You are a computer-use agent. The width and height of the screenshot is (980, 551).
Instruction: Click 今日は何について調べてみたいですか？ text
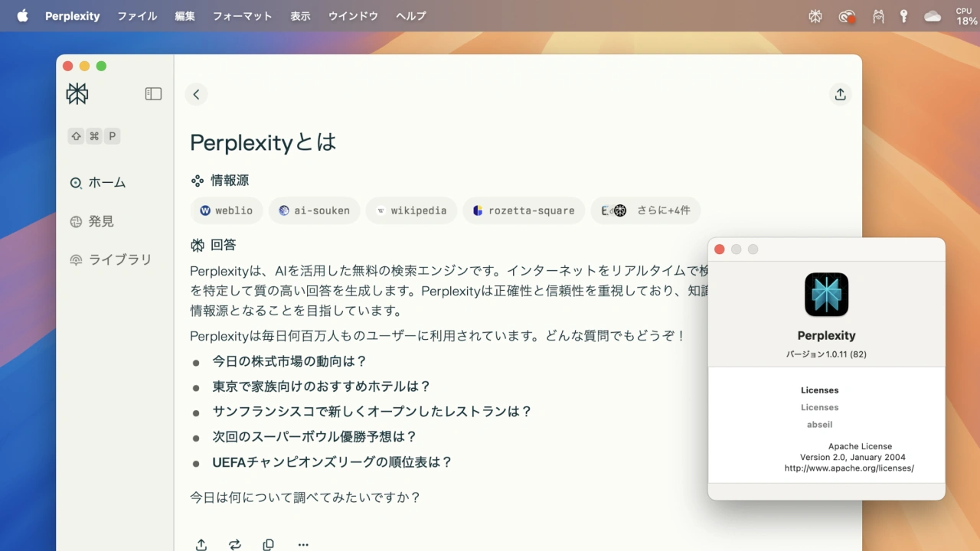(305, 497)
